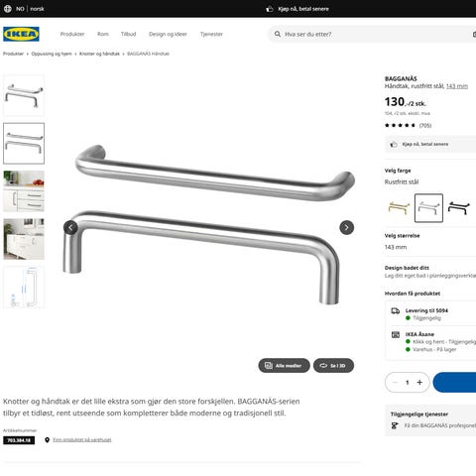Viewport: 476px width, 476px height.
Task: Select the kitchen drawers thumbnail image
Action: tap(24, 191)
